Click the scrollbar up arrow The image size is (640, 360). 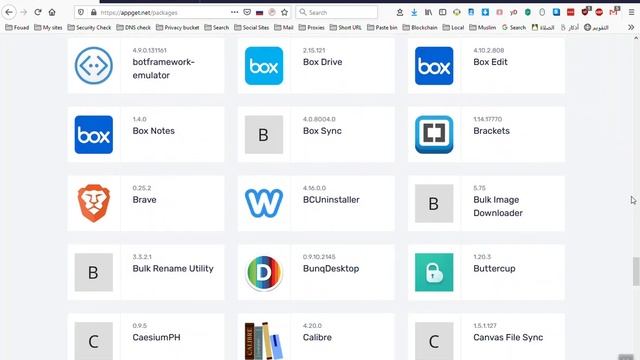coord(636,38)
